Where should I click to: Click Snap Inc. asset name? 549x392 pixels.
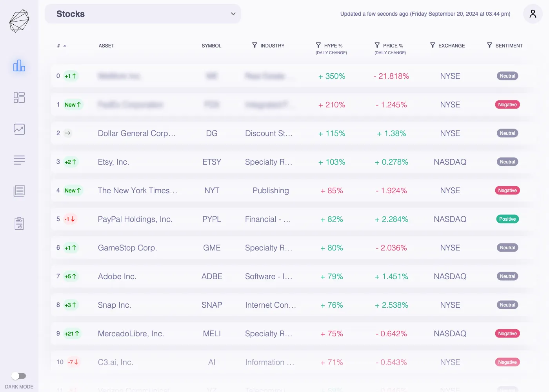pyautogui.click(x=115, y=305)
